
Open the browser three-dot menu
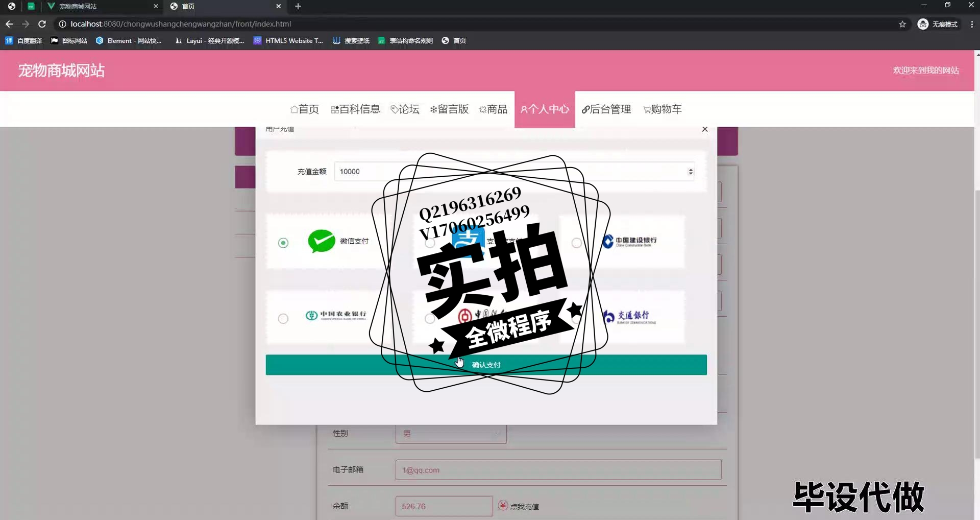(972, 24)
